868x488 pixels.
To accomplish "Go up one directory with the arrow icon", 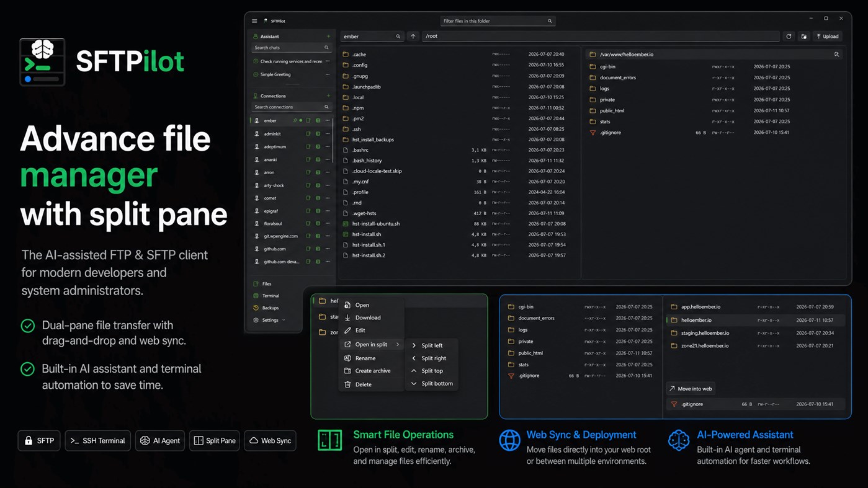I will click(413, 37).
